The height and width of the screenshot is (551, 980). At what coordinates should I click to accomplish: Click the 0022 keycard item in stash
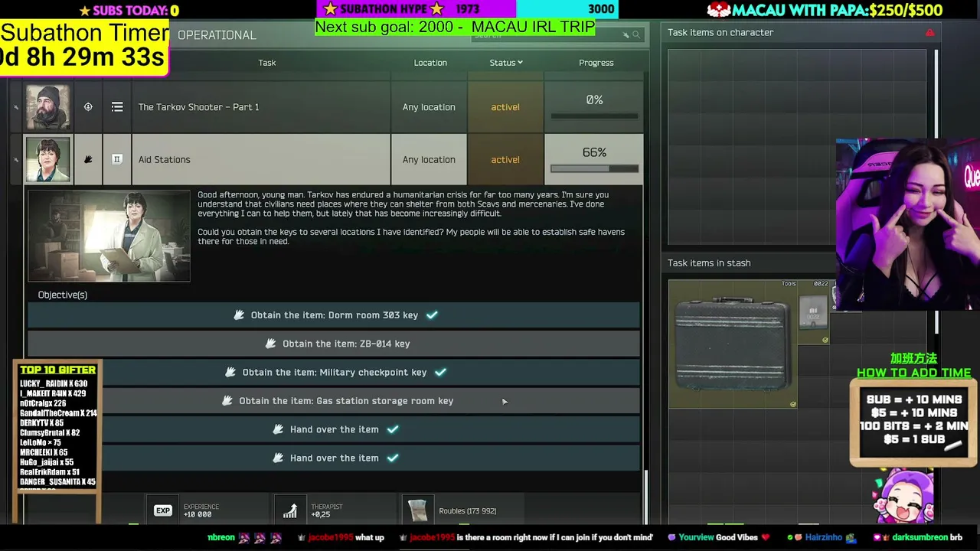[814, 312]
